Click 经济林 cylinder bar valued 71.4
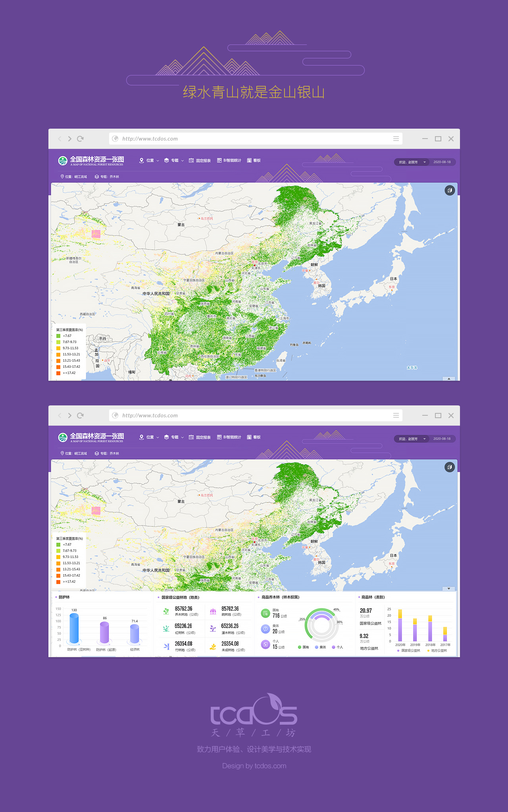This screenshot has height=812, width=508. [135, 634]
